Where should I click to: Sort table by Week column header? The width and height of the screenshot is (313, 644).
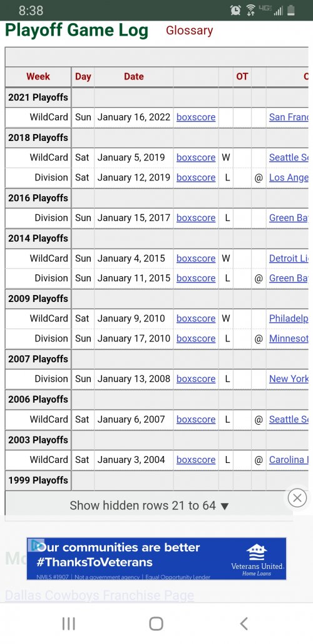tap(38, 76)
